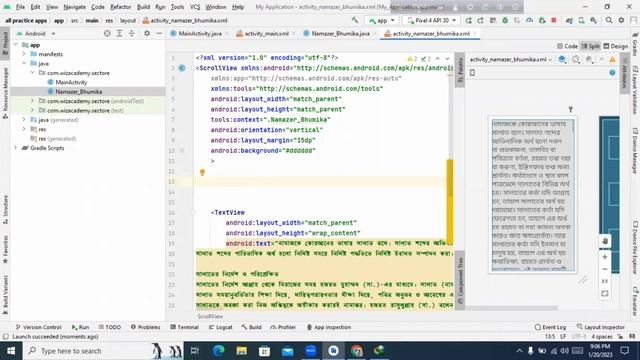The width and height of the screenshot is (640, 360).
Task: Open Task View on the taskbar
Action: tap(195, 351)
